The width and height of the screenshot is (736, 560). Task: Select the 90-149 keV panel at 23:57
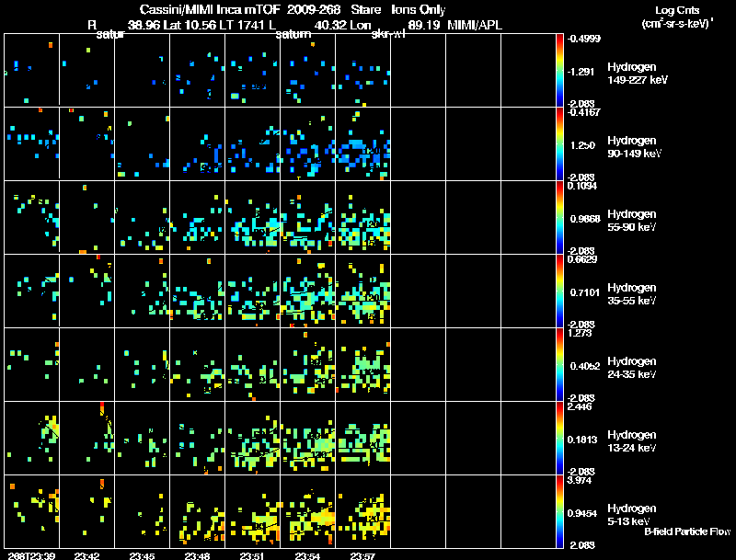coord(362,144)
